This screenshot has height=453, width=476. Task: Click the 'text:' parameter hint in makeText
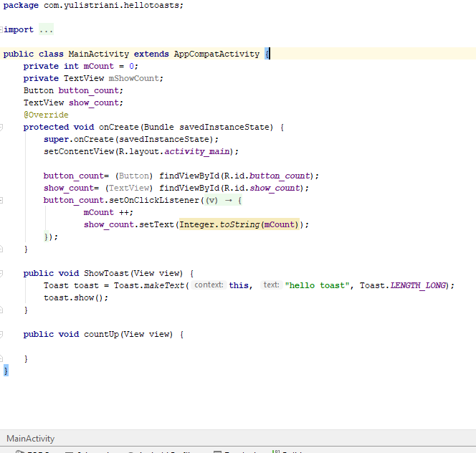click(x=272, y=285)
